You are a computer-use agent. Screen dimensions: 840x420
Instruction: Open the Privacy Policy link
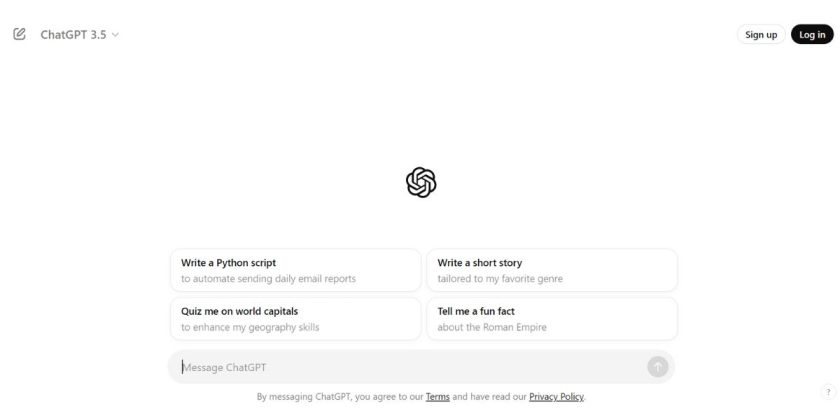(x=556, y=397)
